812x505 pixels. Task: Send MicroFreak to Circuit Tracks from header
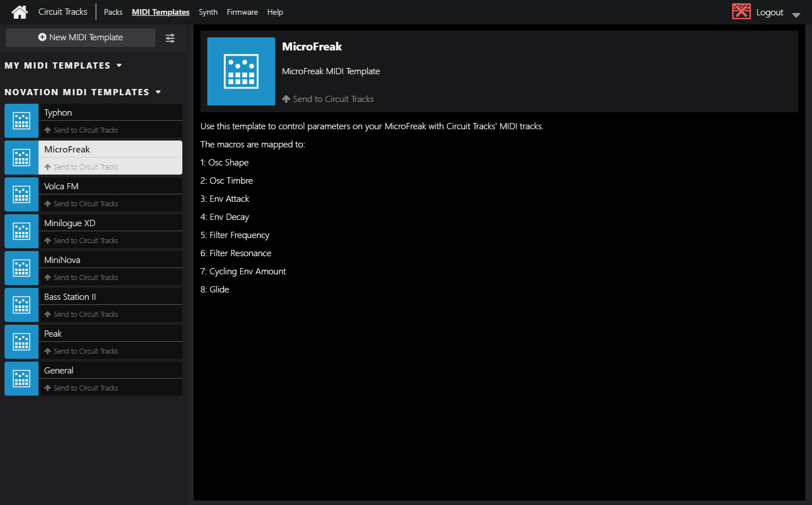328,99
